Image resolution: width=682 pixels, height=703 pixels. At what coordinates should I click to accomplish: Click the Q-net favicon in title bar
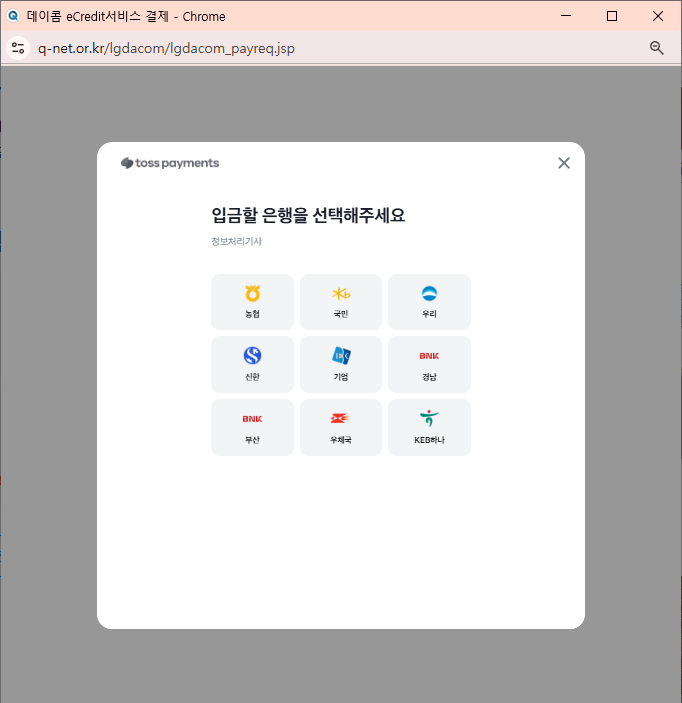pyautogui.click(x=13, y=16)
